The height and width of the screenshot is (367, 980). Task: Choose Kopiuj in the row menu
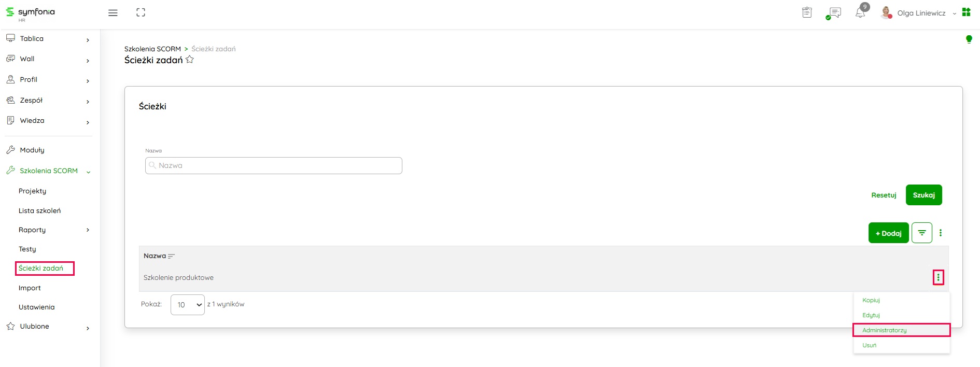pyautogui.click(x=871, y=300)
